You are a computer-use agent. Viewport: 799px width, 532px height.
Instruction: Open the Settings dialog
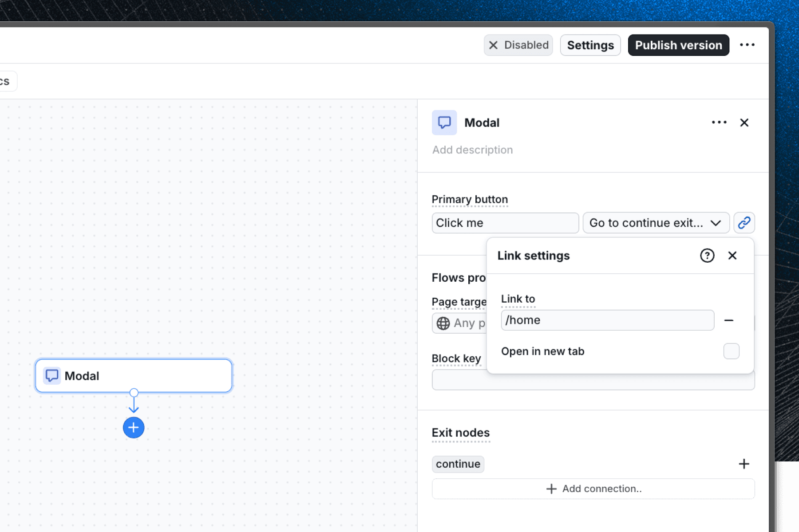point(590,45)
